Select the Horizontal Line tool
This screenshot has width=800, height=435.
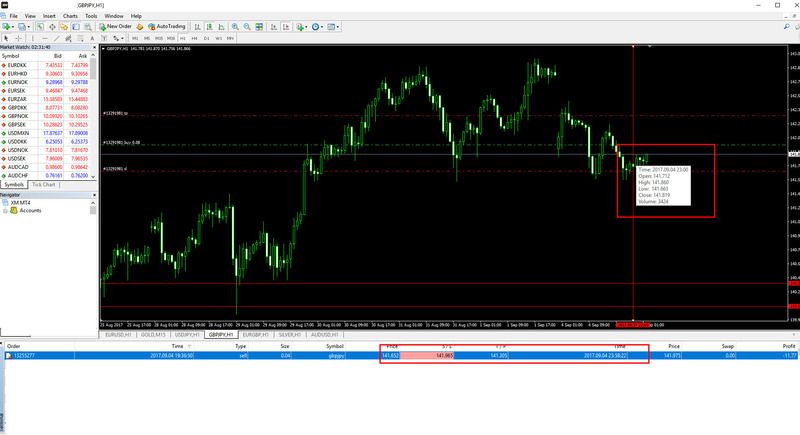45,38
